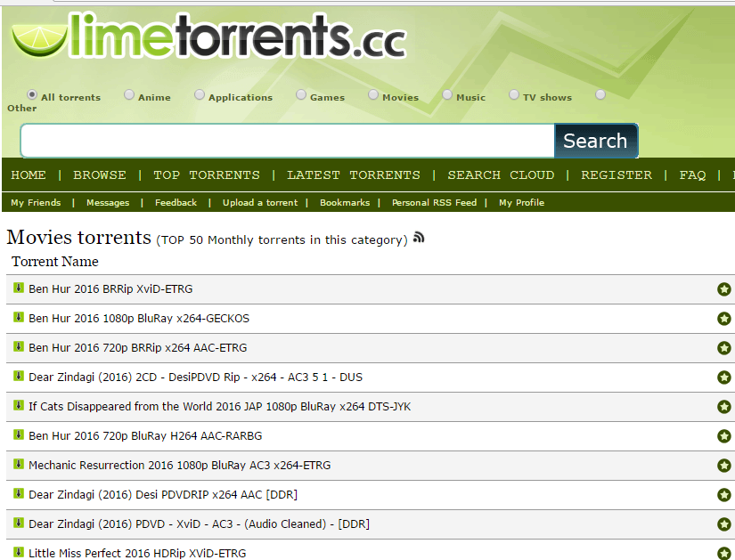
Task: Select the Games radio button
Action: [x=301, y=95]
